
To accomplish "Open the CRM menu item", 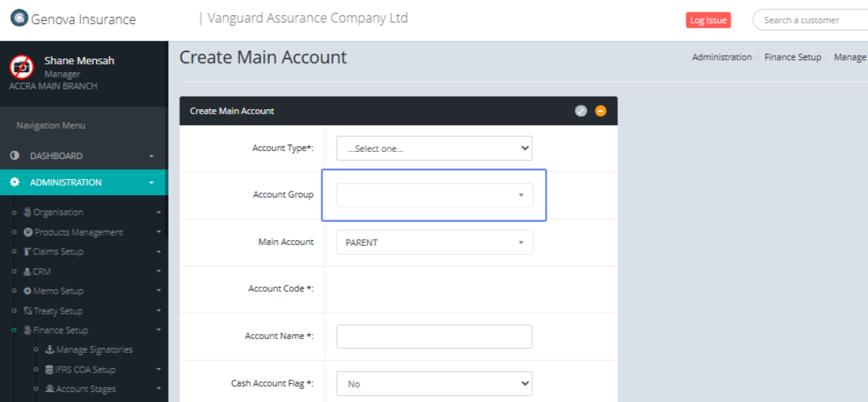I will pyautogui.click(x=42, y=272).
